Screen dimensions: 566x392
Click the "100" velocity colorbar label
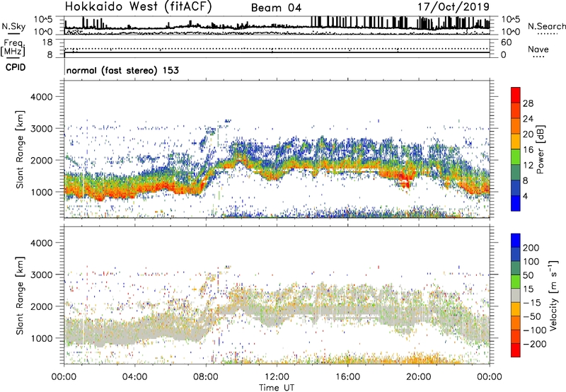[531, 261]
